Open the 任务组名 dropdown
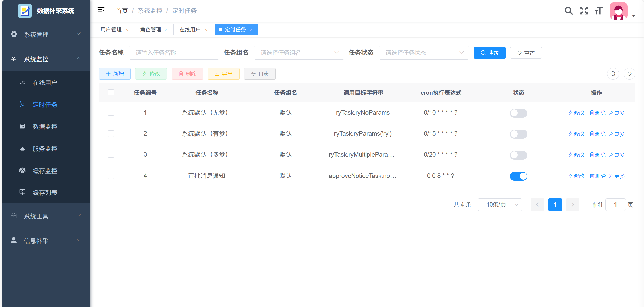This screenshot has width=644, height=307. pos(299,53)
